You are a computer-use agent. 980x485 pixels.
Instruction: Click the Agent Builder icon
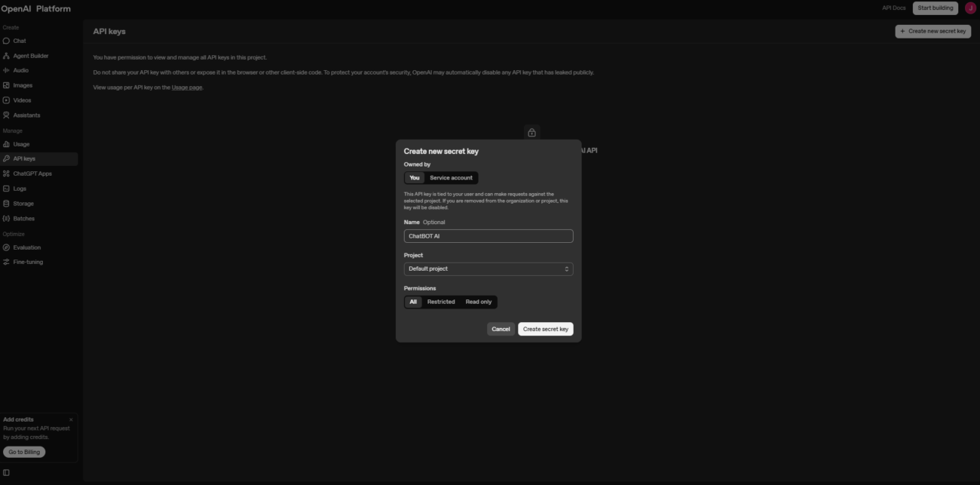pos(6,56)
